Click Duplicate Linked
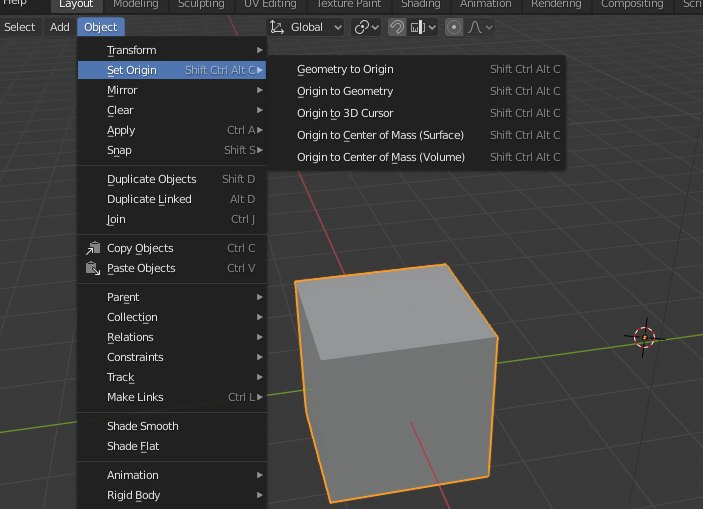This screenshot has height=509, width=703. 172,199
